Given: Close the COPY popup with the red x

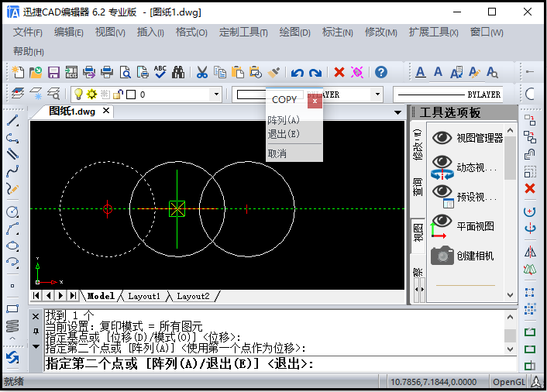Looking at the screenshot, I should click(315, 101).
